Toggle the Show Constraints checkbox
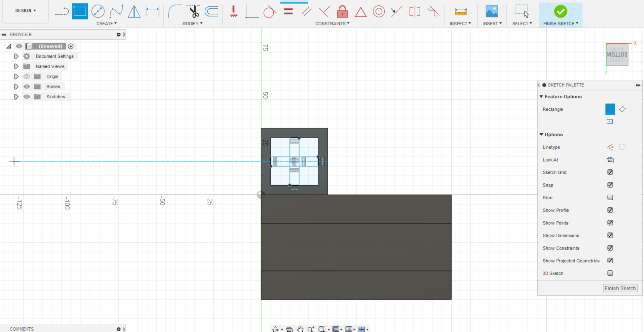644x332 pixels. click(610, 248)
